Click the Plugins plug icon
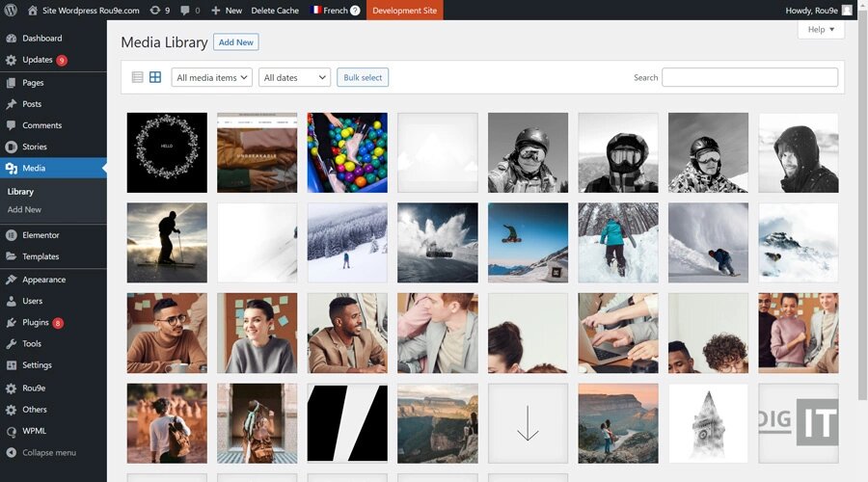The height and width of the screenshot is (482, 868). (x=11, y=323)
